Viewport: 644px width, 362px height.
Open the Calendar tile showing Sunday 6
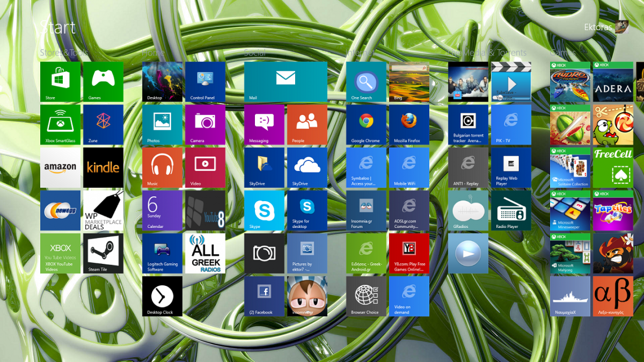click(x=162, y=210)
